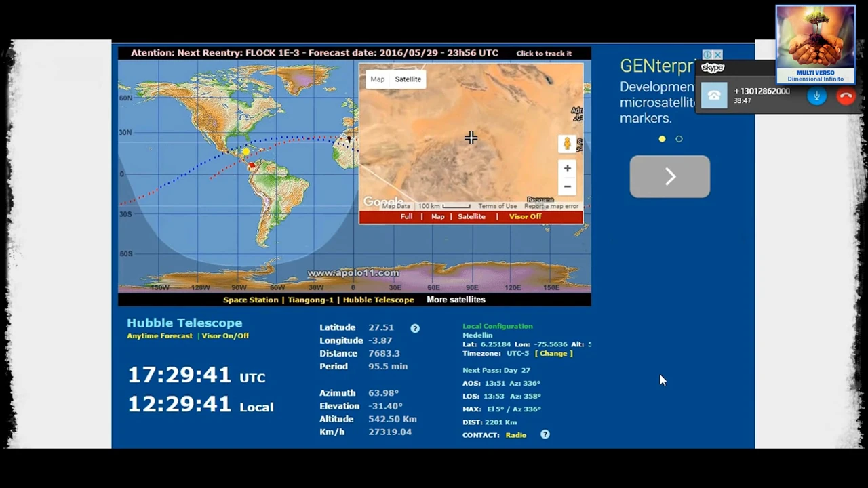The height and width of the screenshot is (488, 868).
Task: Click the Medellin location label
Action: pos(477,335)
